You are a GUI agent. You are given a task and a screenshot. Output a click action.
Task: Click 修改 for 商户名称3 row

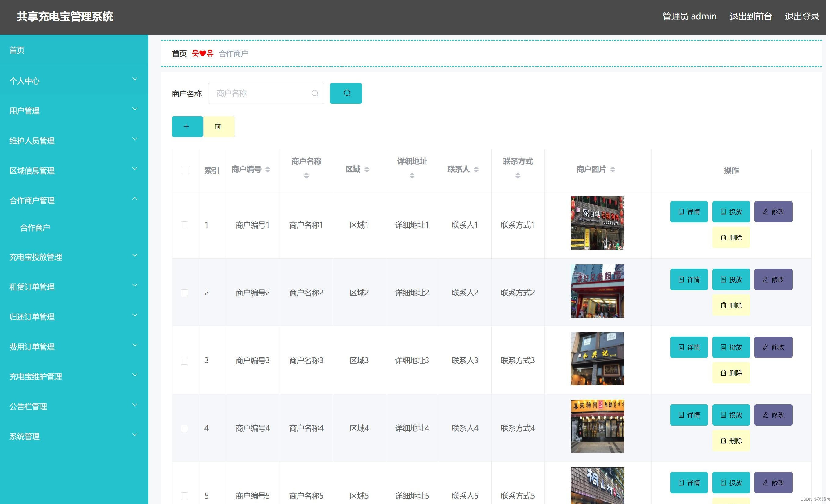(x=773, y=347)
